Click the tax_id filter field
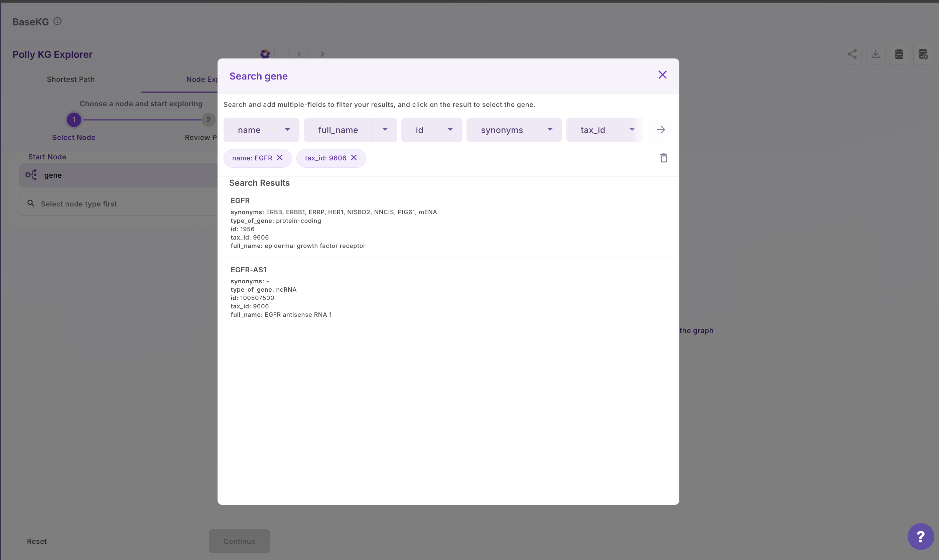939x560 pixels. pos(593,130)
